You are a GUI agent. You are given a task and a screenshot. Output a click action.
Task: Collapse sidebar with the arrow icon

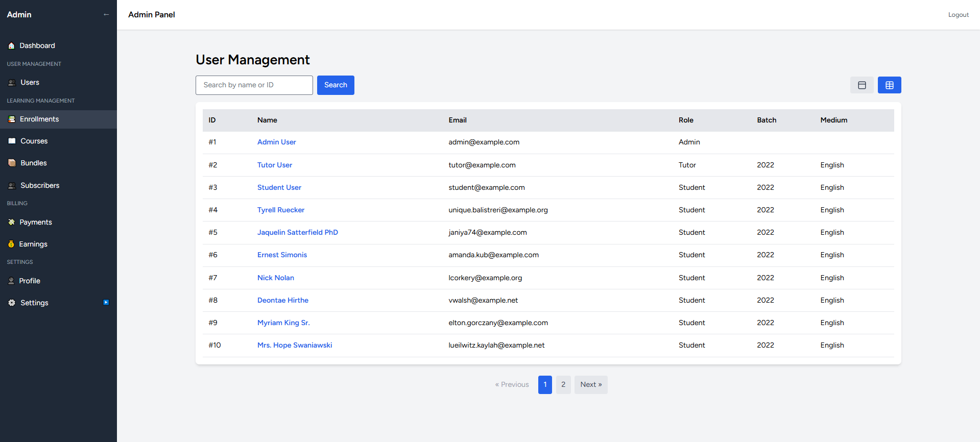click(106, 15)
